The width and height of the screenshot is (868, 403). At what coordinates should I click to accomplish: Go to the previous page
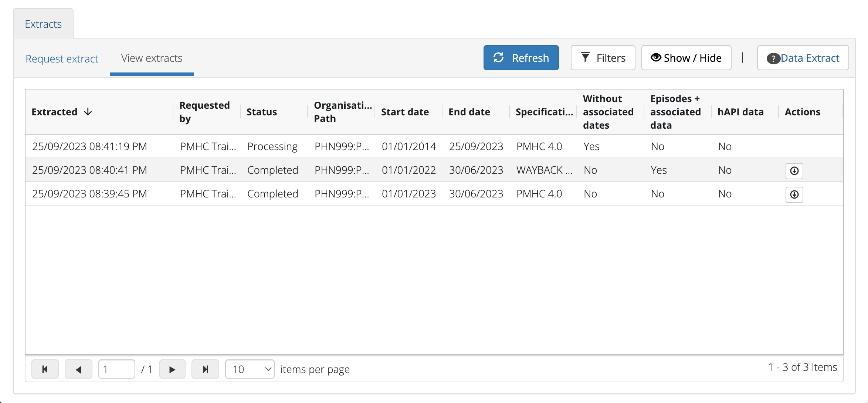[78, 369]
